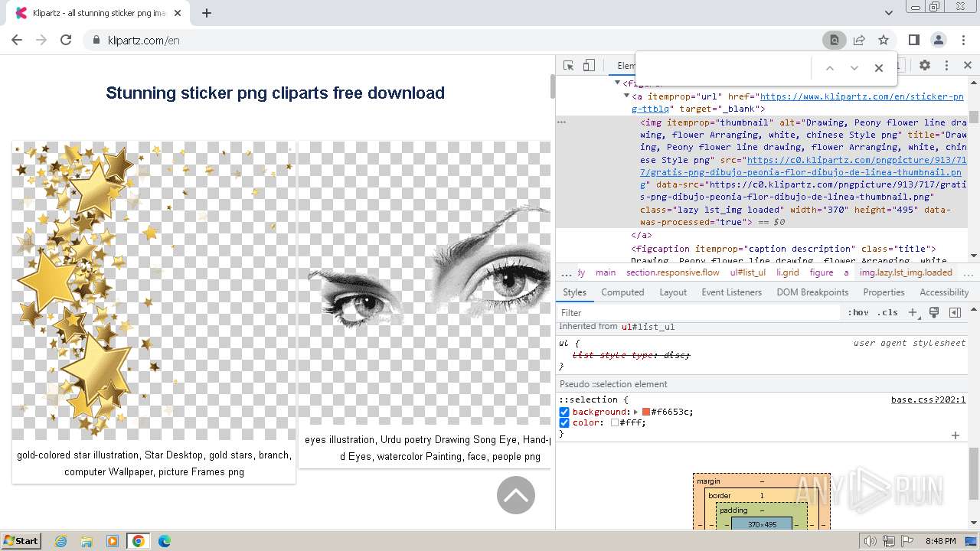Close the DevTools panel
This screenshot has width=980, height=551.
pyautogui.click(x=968, y=66)
